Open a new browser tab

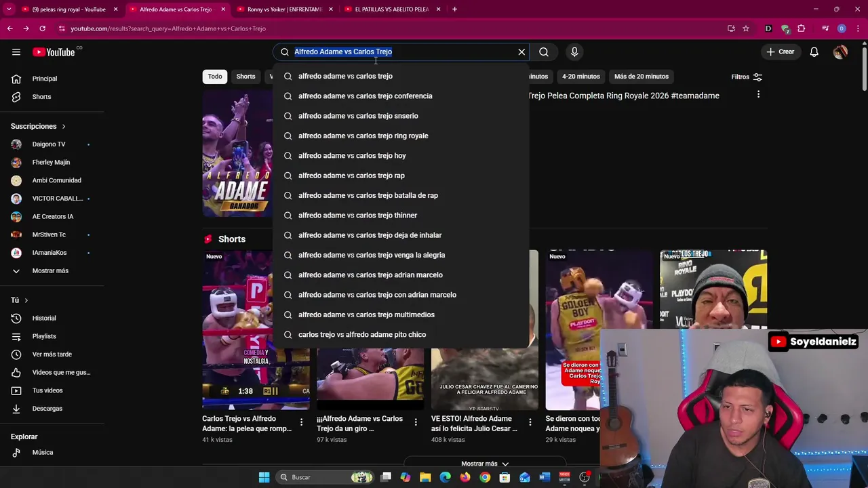pos(454,9)
